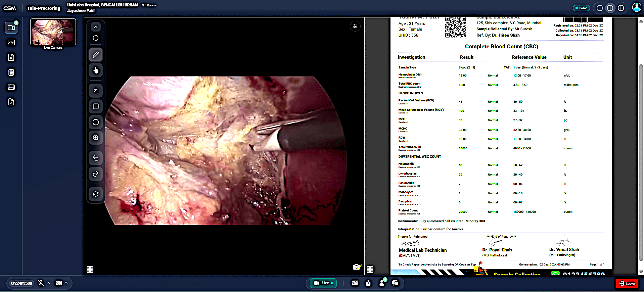Open camera options chevron
This screenshot has width=644, height=292.
tap(66, 283)
